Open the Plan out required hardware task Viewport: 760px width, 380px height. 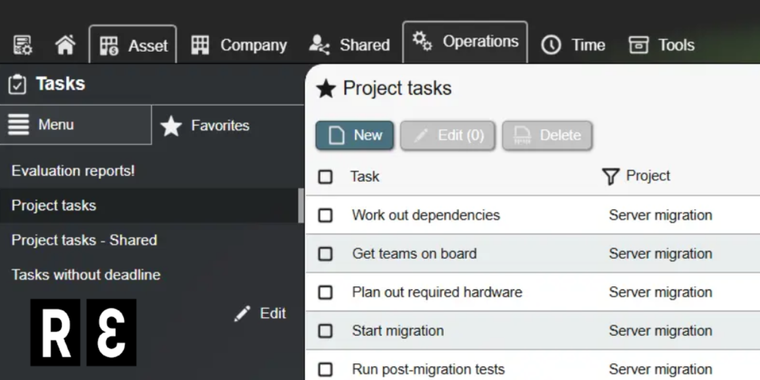[437, 292]
